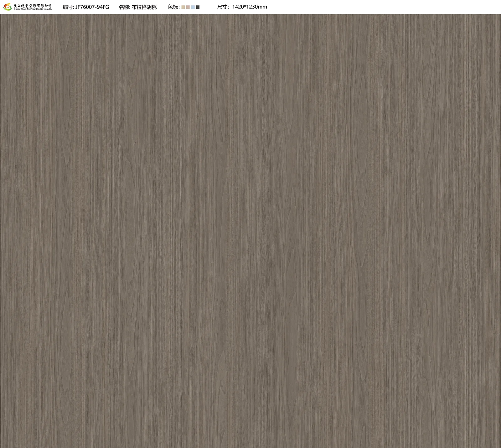Click the walnut wood grain sample image

pyautogui.click(x=250, y=231)
